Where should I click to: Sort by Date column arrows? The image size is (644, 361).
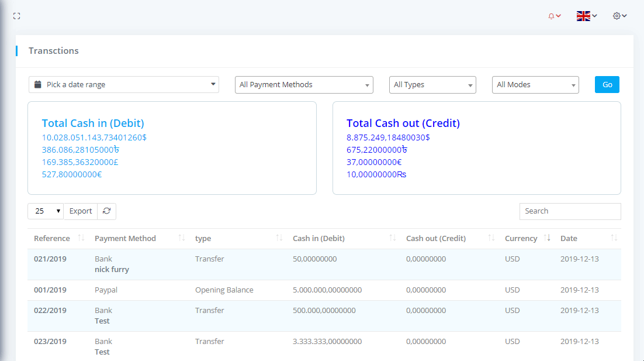pyautogui.click(x=614, y=238)
